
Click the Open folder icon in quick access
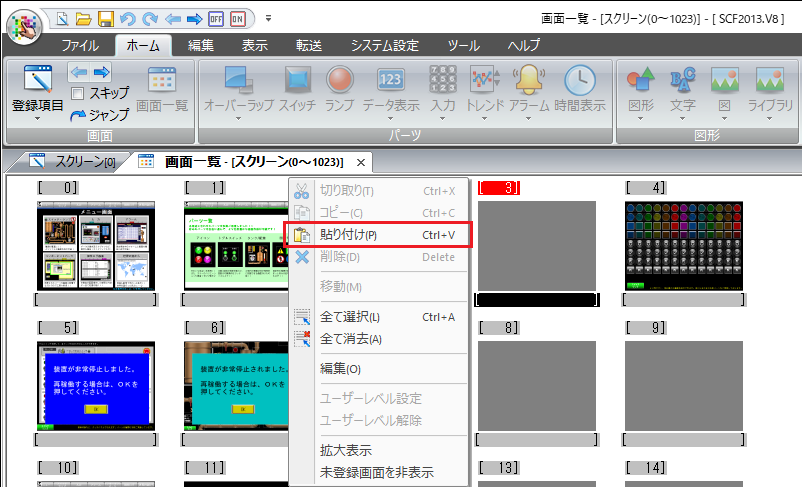pos(84,18)
